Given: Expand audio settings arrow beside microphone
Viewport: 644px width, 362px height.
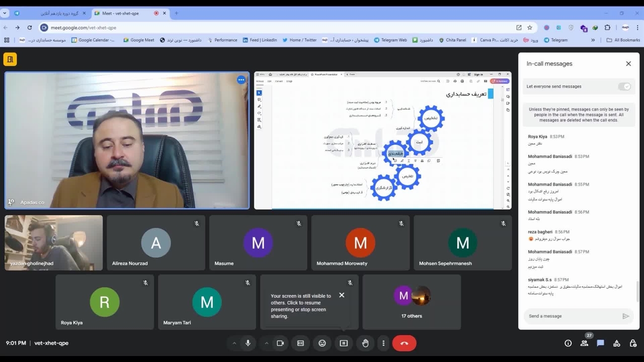Looking at the screenshot, I should click(234, 343).
